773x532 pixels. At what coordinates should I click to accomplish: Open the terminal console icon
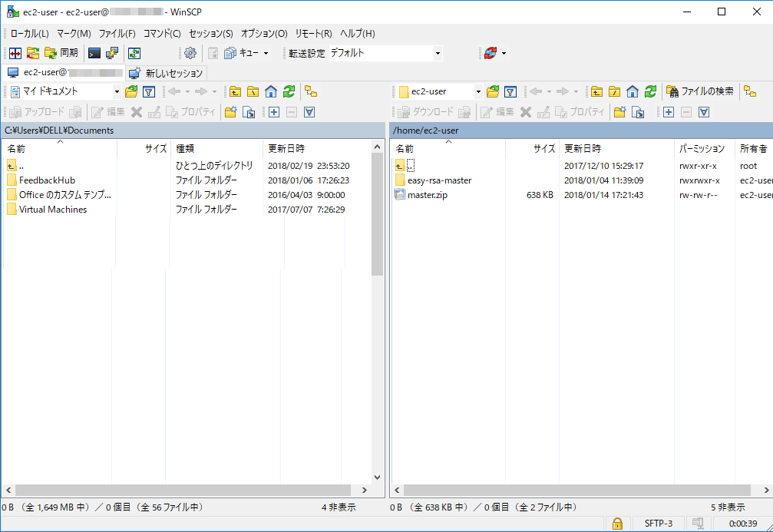pos(94,53)
